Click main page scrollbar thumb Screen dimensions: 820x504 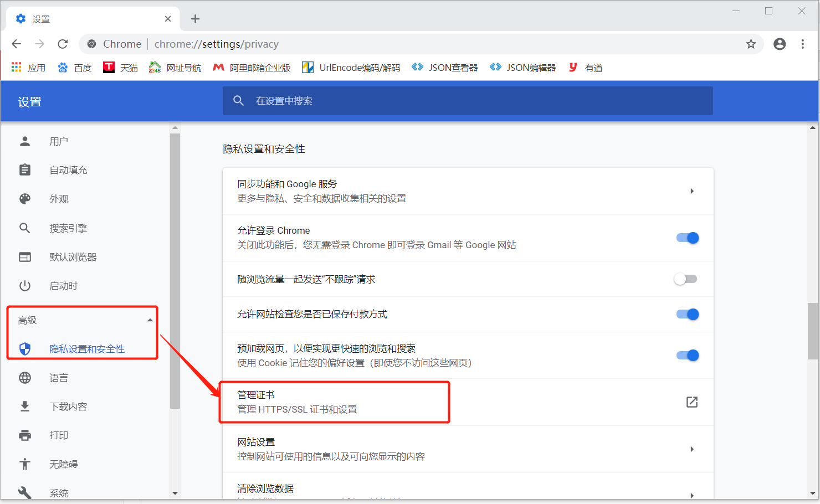[813, 331]
